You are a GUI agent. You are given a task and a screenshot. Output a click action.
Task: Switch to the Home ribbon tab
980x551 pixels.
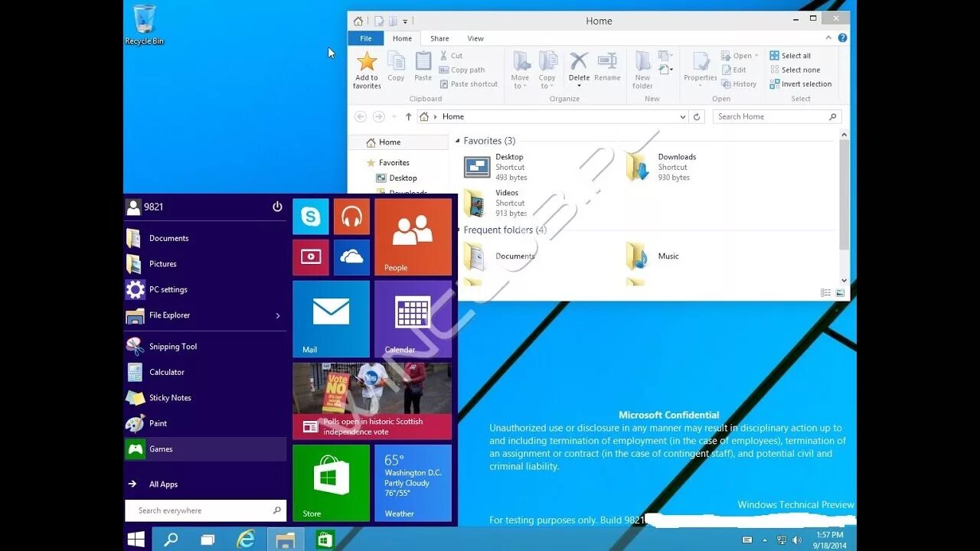(x=402, y=38)
